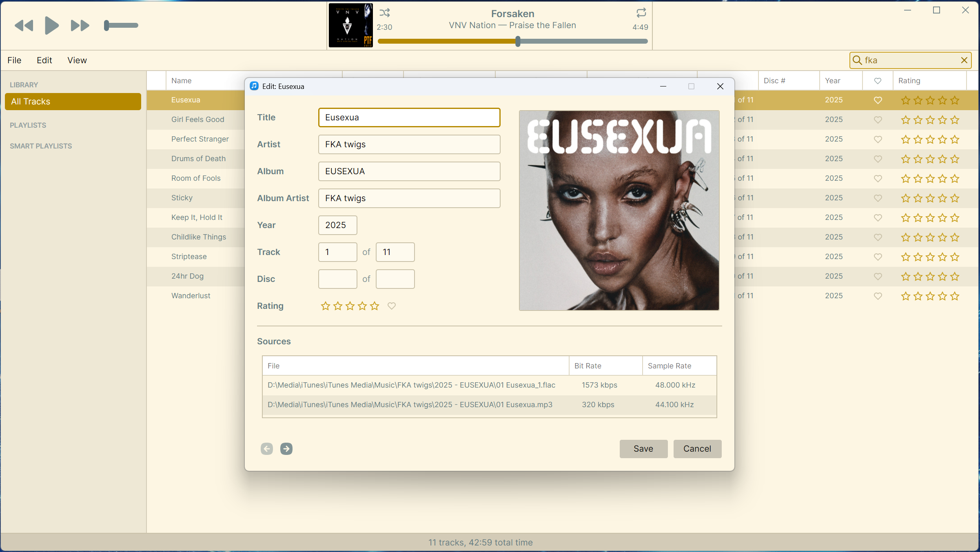Open the View menu

[x=77, y=60]
